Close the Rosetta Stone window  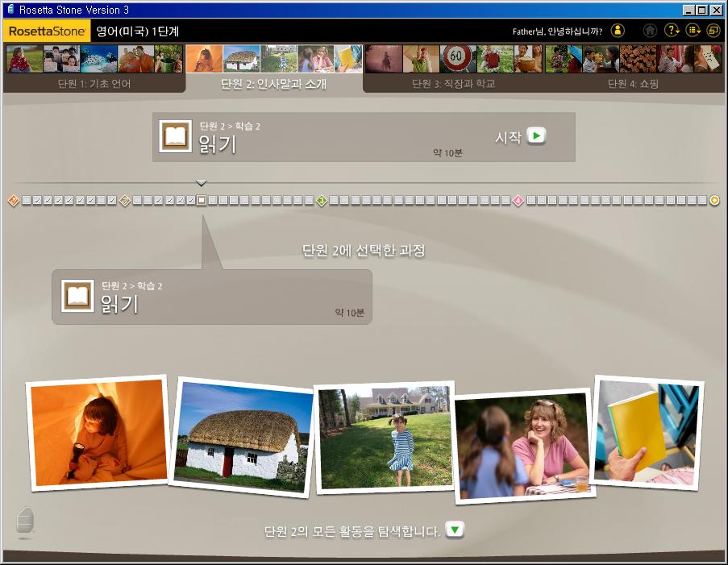pyautogui.click(x=717, y=10)
